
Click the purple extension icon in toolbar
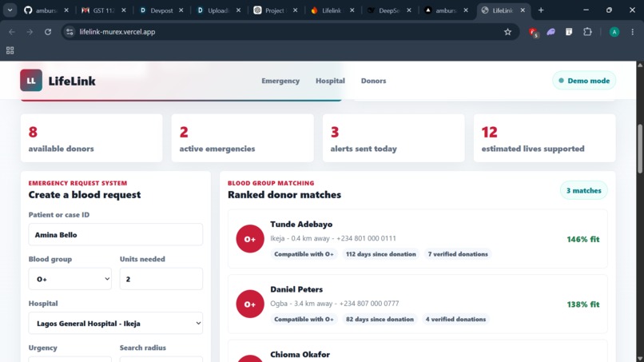click(x=551, y=32)
